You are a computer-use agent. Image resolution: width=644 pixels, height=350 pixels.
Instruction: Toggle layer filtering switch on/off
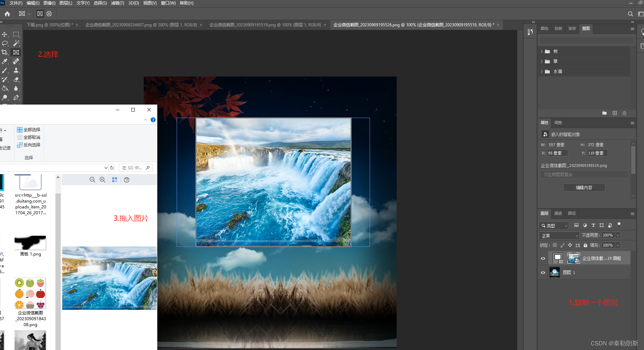[x=619, y=225]
